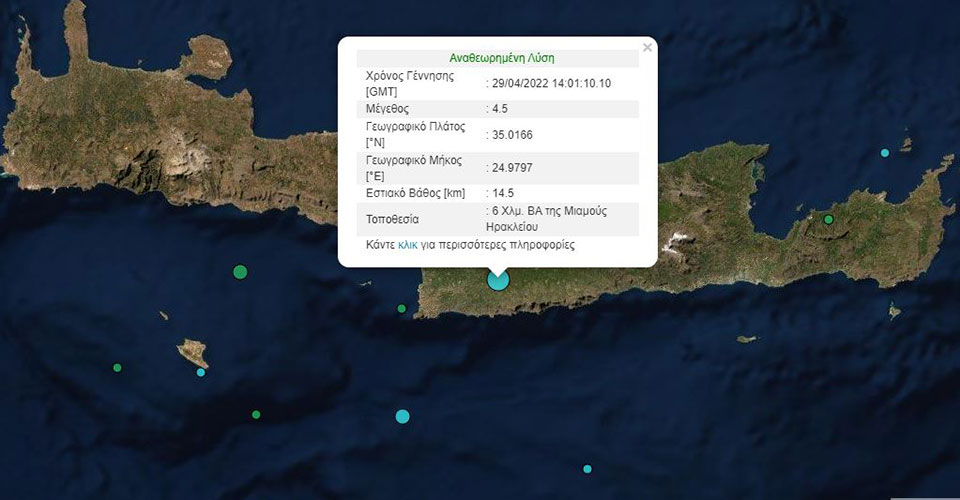This screenshot has height=500, width=960.
Task: Click the large cyan epicenter marker under the popup
Action: pos(498,280)
